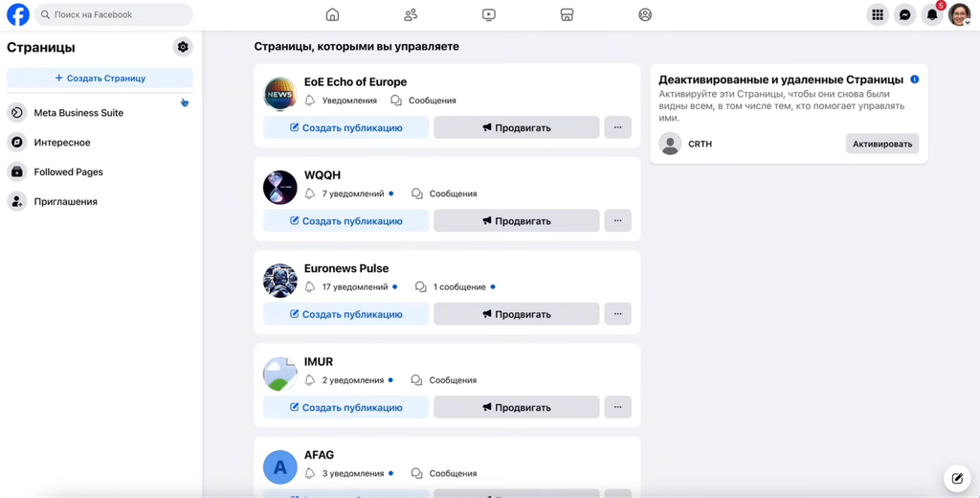Open the IMUR page title

coord(319,362)
